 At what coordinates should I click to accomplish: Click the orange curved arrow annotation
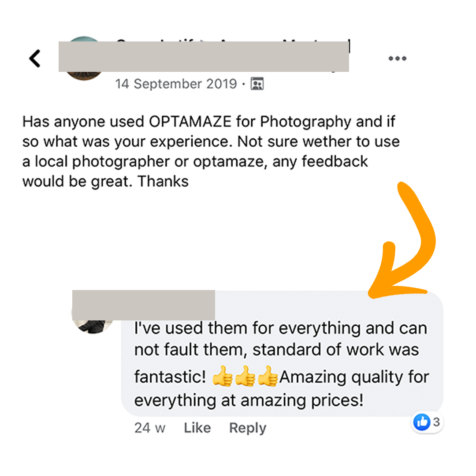point(402,240)
